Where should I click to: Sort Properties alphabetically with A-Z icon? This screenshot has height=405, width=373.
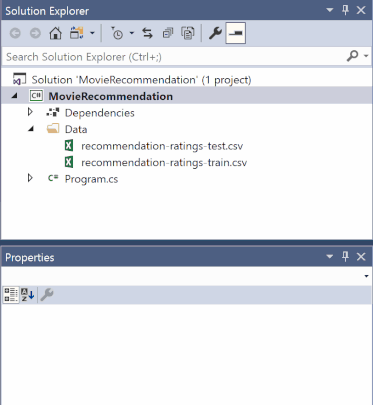28,295
